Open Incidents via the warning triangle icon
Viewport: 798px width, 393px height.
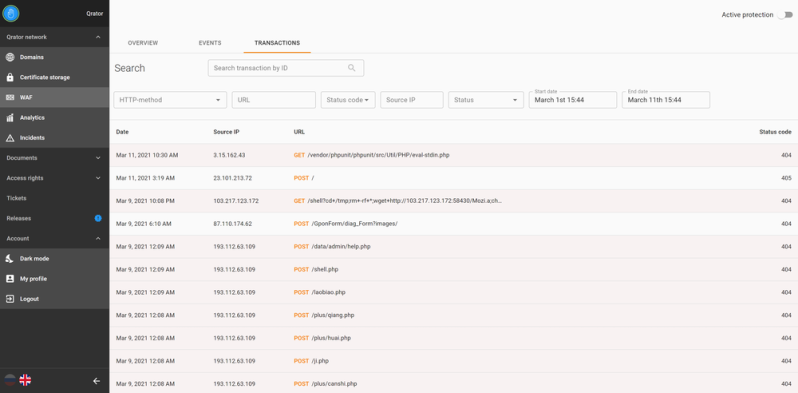10,138
